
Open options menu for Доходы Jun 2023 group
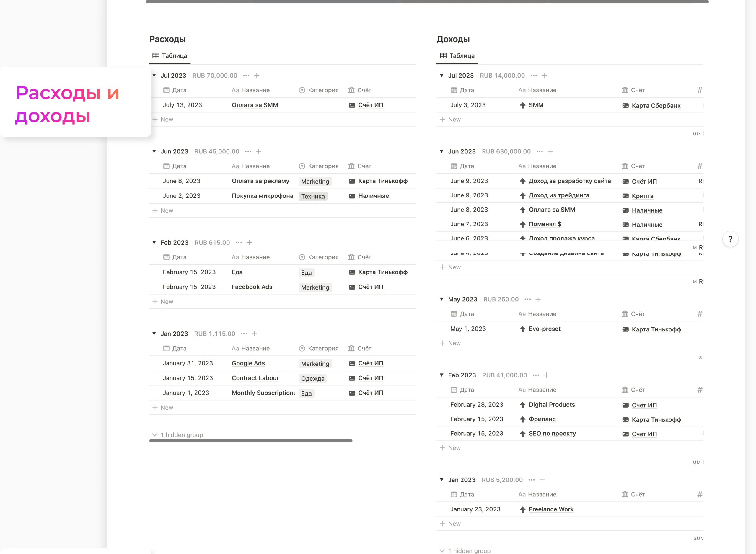coord(540,151)
